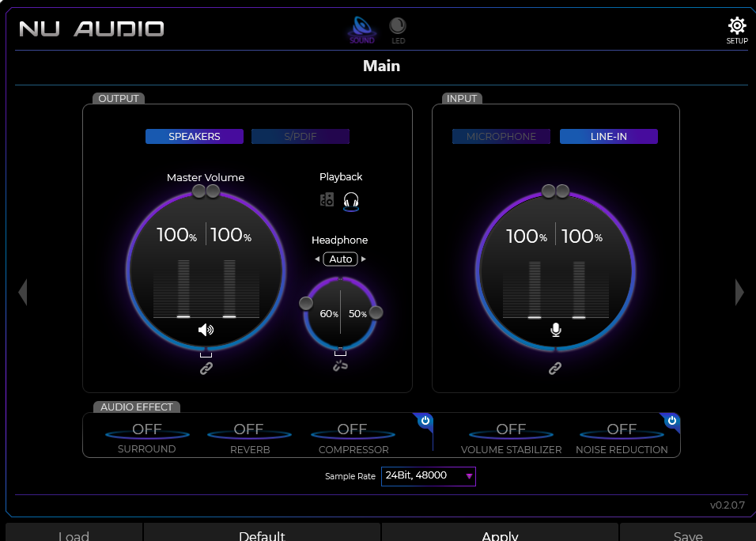This screenshot has height=541, width=756.
Task: Select speaker playback icon
Action: click(x=327, y=199)
